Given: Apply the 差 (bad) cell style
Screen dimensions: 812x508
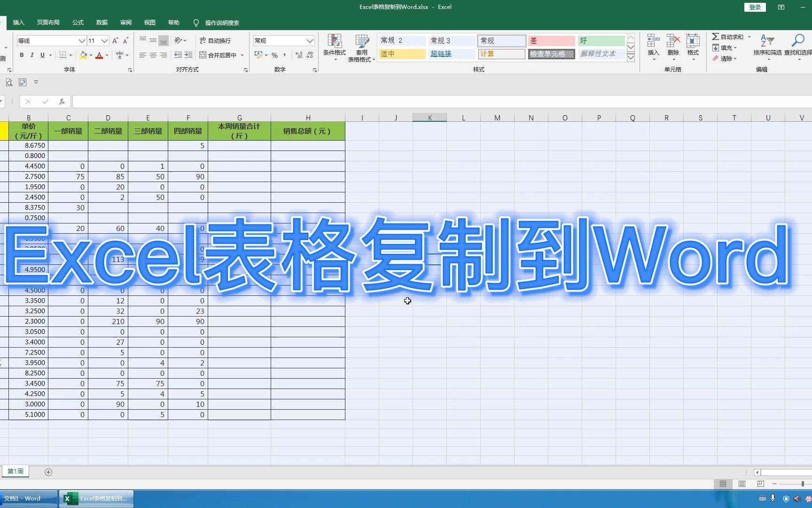Looking at the screenshot, I should pos(551,41).
